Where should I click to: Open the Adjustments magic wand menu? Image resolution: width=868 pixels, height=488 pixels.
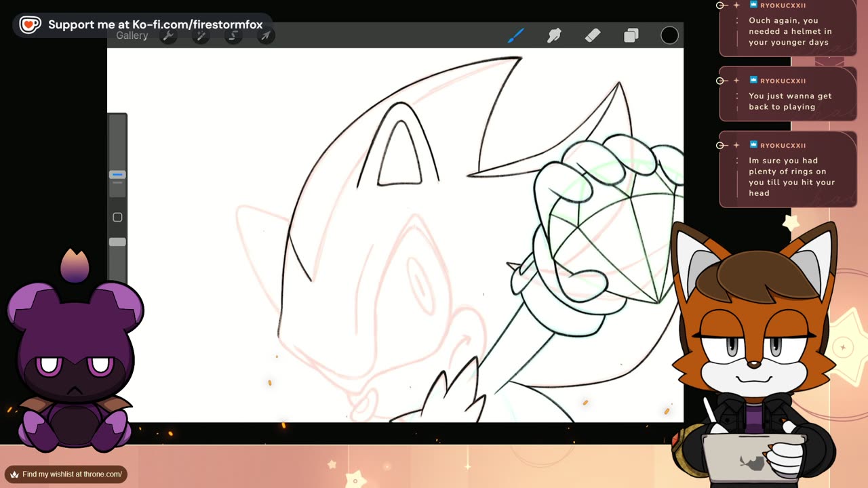point(201,36)
